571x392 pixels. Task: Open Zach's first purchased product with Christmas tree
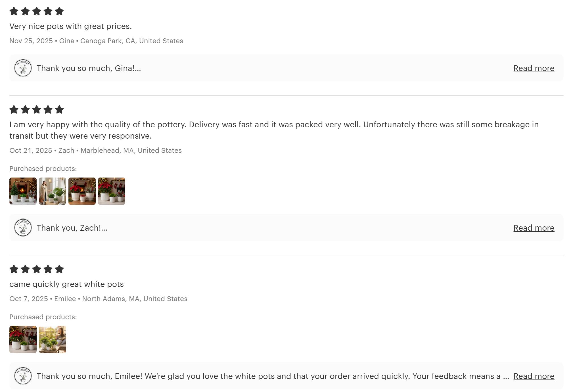point(23,191)
